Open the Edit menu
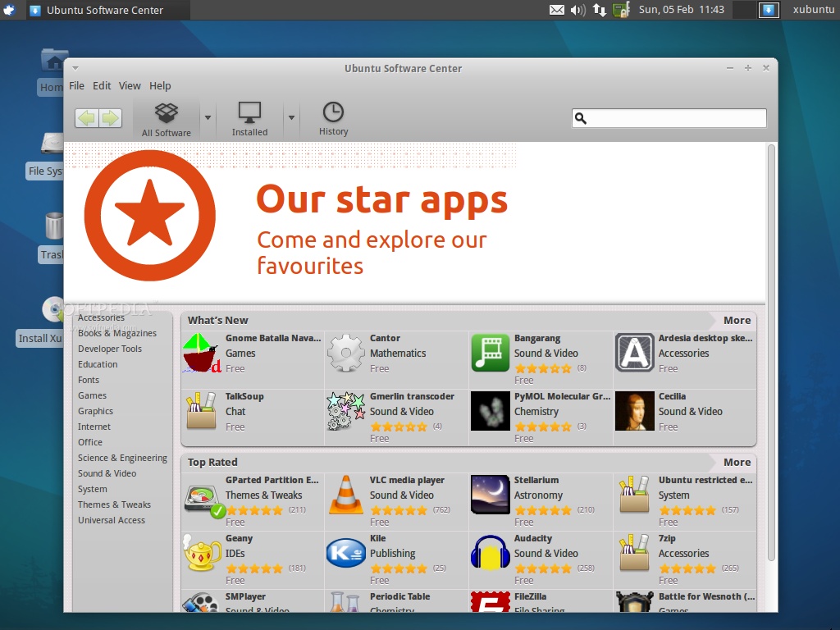 tap(102, 85)
